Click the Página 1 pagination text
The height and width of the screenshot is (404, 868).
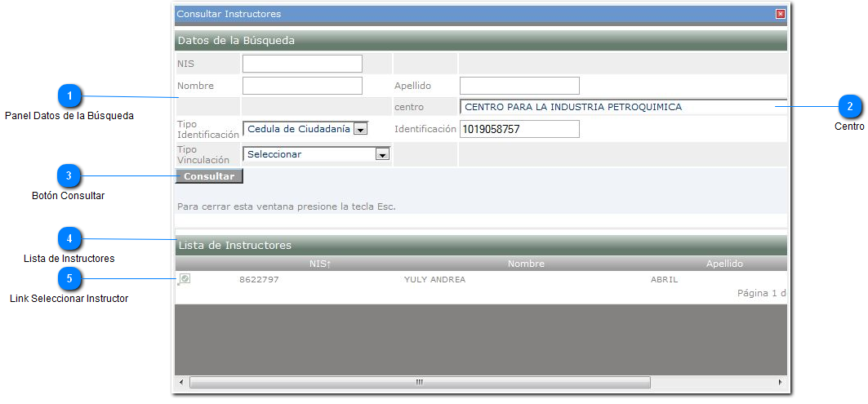(762, 293)
